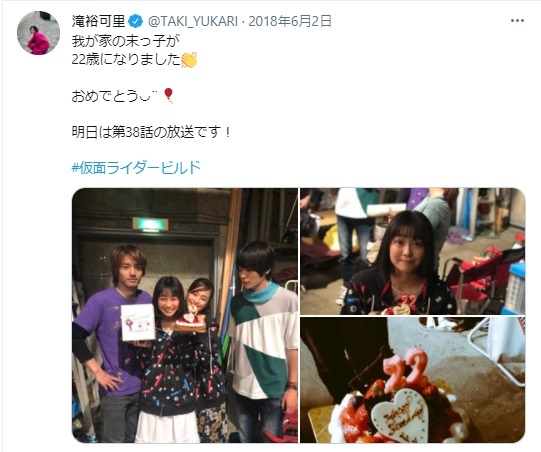Click the #仮面ライダービルド hashtag
541x452 pixels.
click(x=136, y=168)
